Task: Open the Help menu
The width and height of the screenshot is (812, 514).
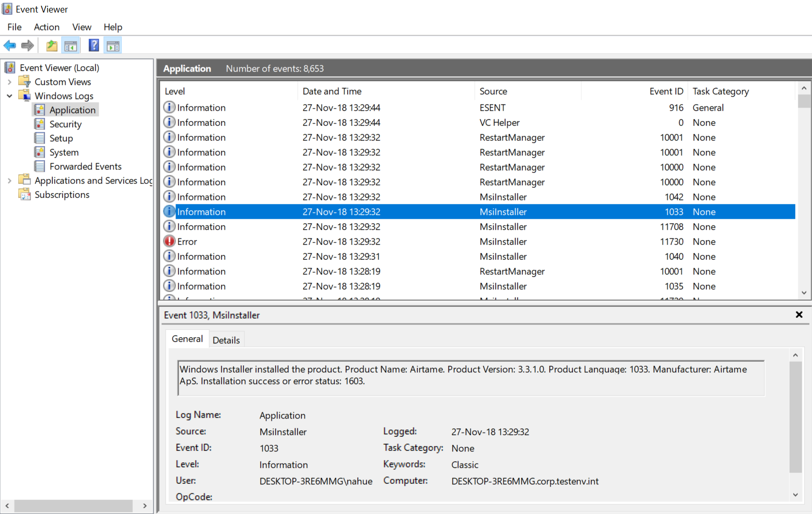Action: pos(113,27)
